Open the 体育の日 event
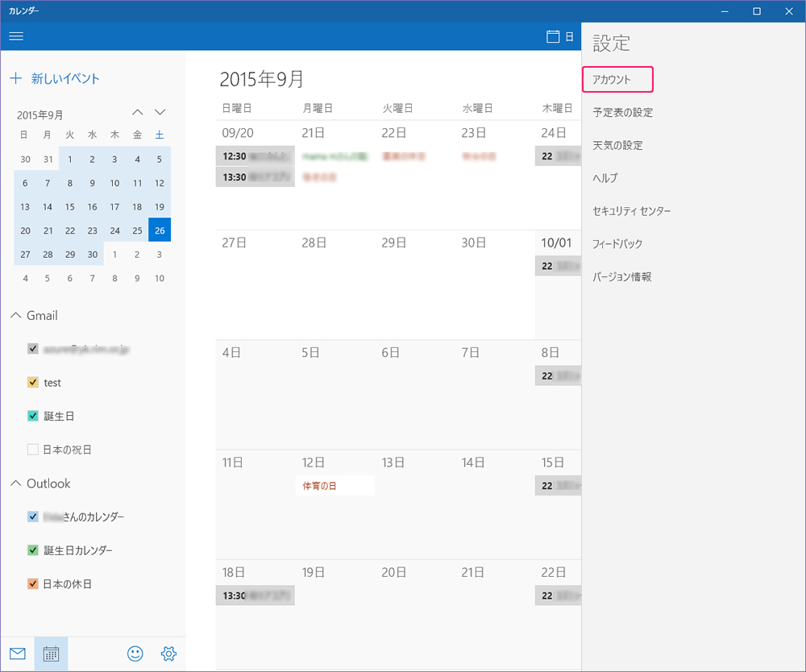This screenshot has width=806, height=672. (334, 486)
